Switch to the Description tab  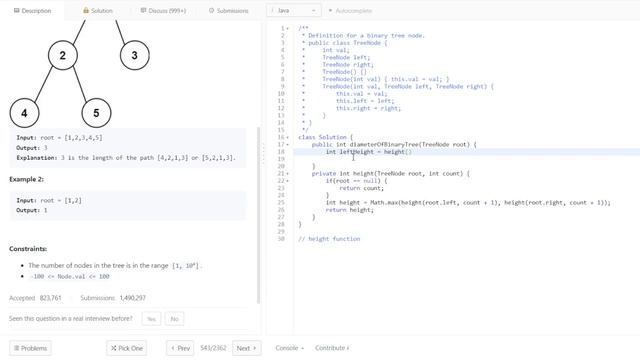[32, 11]
